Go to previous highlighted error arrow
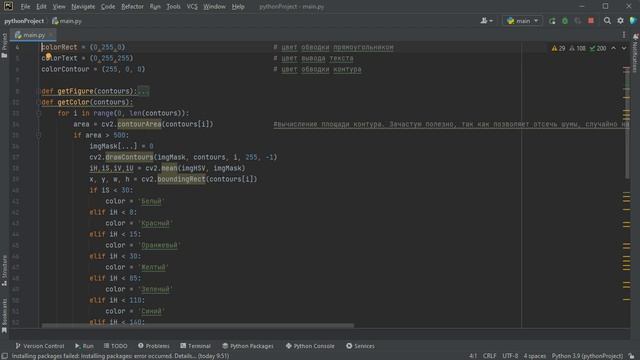Image resolution: width=640 pixels, height=360 pixels. pos(613,48)
